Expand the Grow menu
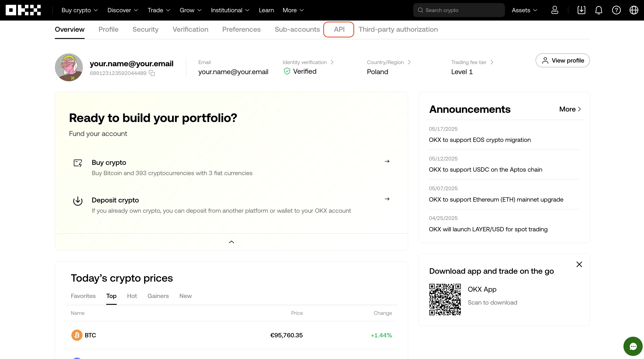The image size is (644, 359). (x=190, y=10)
